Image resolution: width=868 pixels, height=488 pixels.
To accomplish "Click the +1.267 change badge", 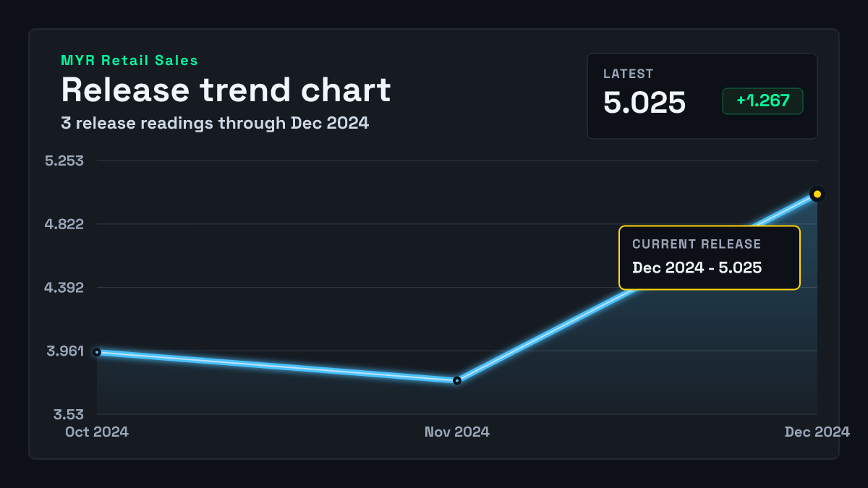I will (762, 101).
